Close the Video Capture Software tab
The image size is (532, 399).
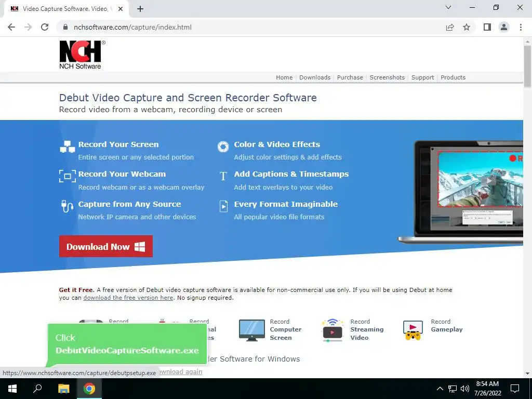(121, 9)
